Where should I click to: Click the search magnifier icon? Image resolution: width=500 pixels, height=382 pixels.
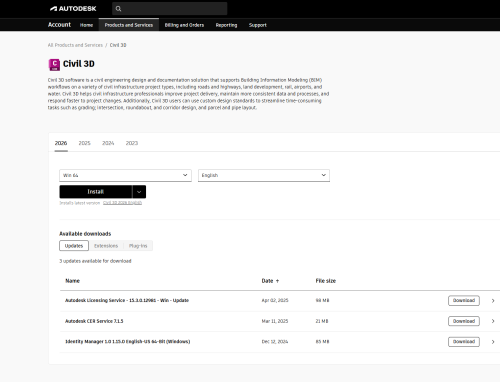click(118, 9)
